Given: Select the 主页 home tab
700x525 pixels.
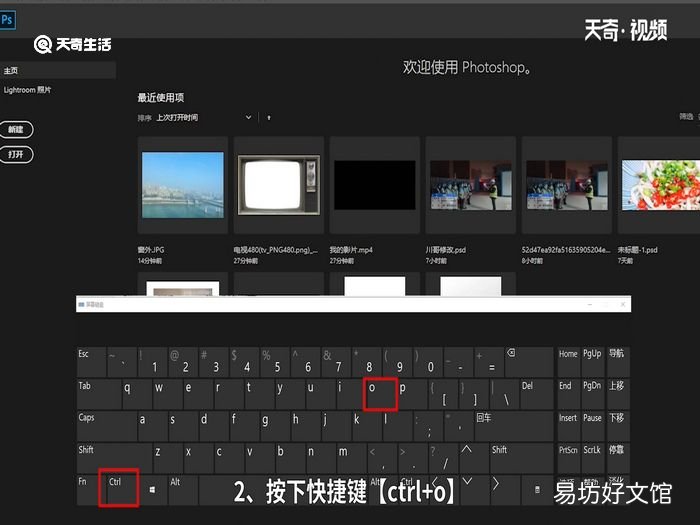Looking at the screenshot, I should click(x=58, y=71).
